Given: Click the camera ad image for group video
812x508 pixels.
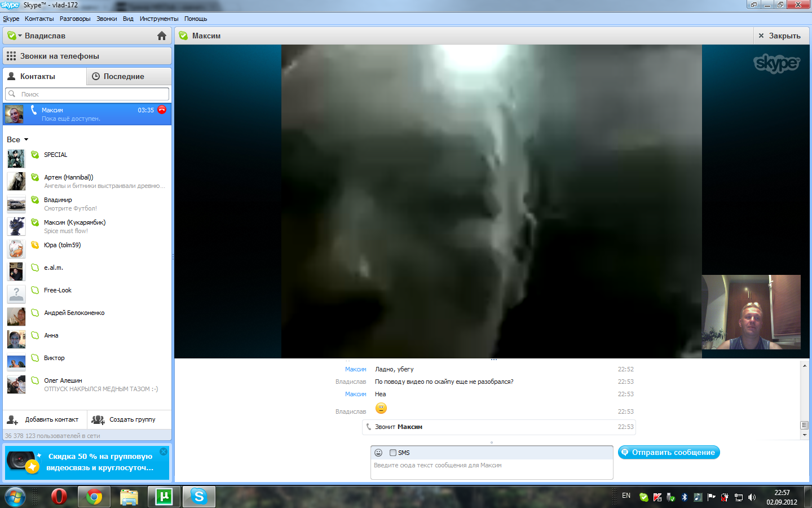Looking at the screenshot, I should [x=23, y=462].
